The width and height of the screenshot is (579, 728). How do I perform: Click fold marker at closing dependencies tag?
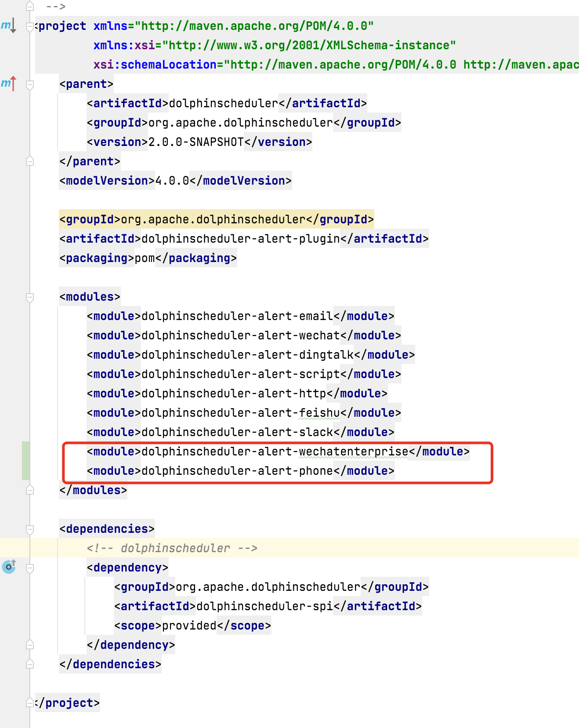(x=30, y=664)
